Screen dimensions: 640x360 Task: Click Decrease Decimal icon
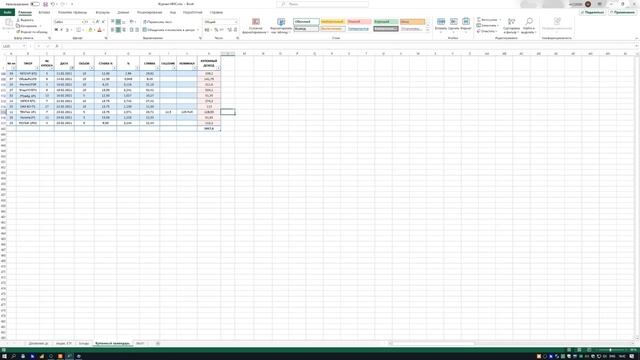[235, 30]
